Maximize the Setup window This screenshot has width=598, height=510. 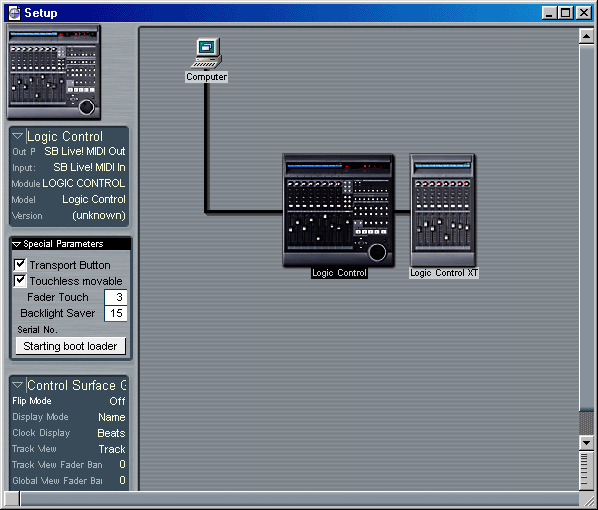(565, 13)
